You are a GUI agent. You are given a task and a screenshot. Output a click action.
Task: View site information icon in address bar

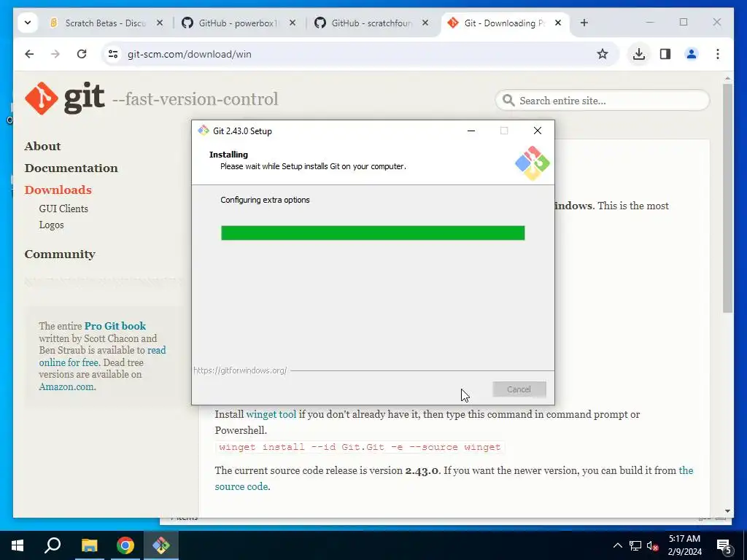113,54
